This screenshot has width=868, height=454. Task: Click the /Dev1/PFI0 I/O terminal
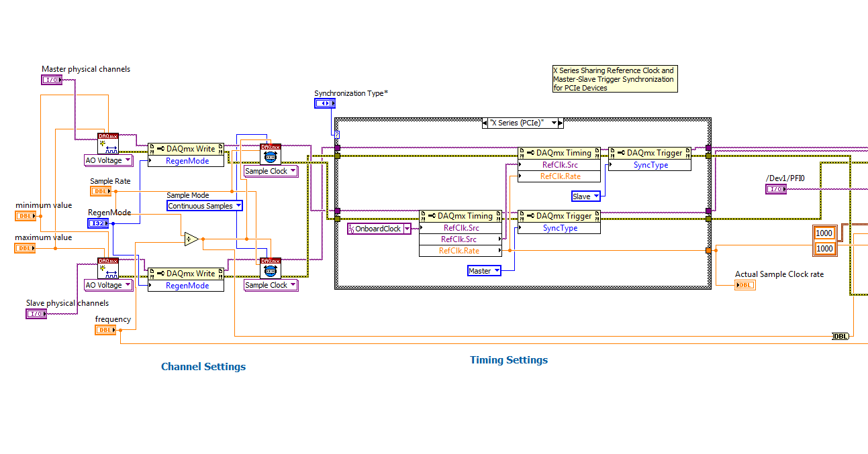(776, 189)
